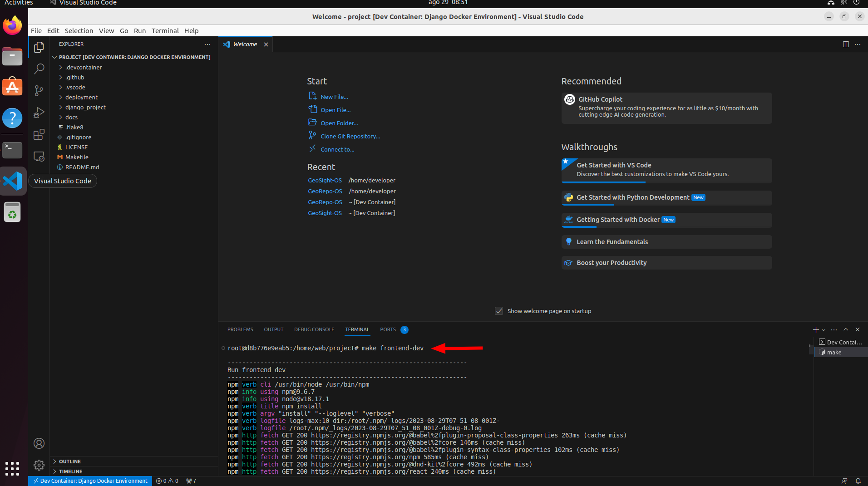The width and height of the screenshot is (868, 486).
Task: Open the Explorer view in activity bar
Action: [39, 47]
